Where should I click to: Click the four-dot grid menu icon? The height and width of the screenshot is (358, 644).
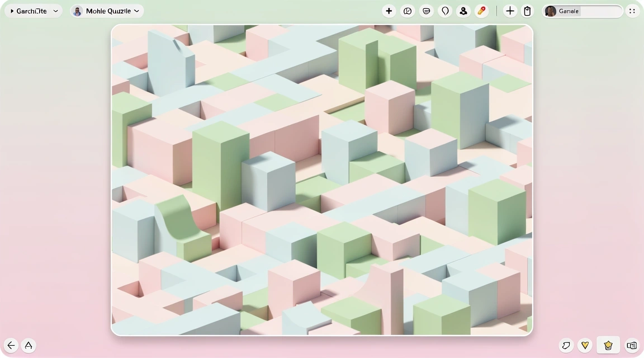632,11
